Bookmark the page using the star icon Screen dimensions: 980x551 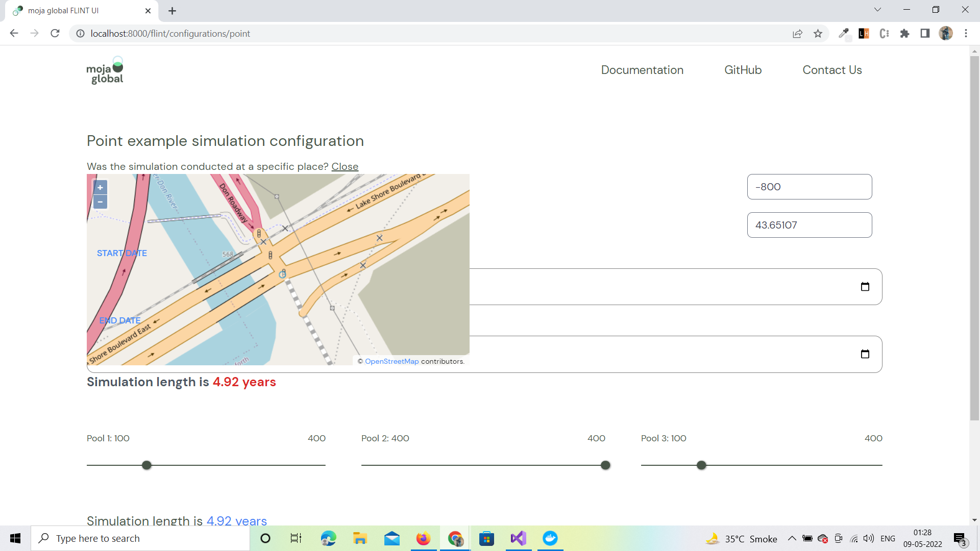(x=818, y=33)
